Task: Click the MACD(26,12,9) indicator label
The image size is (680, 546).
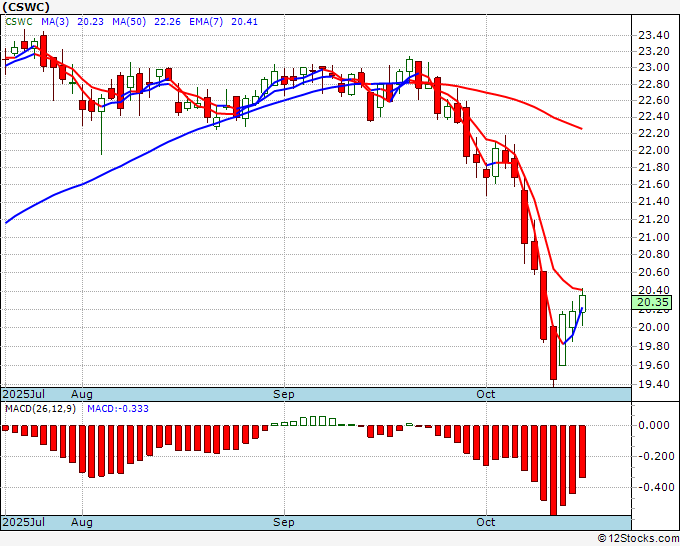Action: [x=40, y=409]
